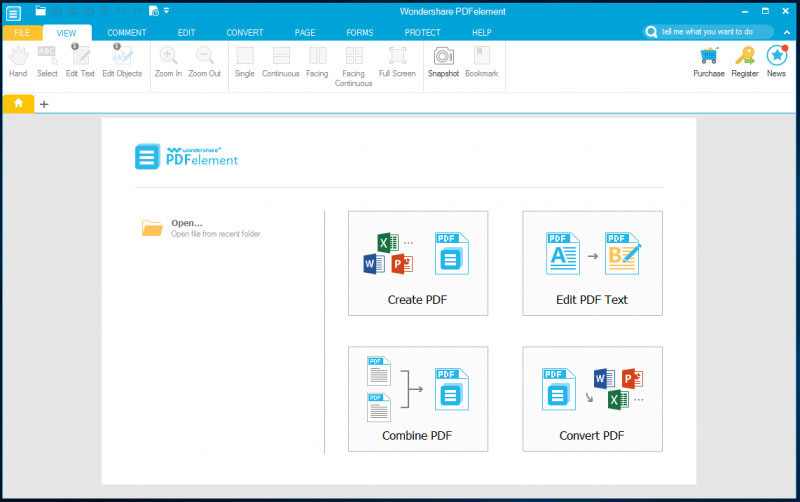Switch to the FORMS tab
Image resolution: width=800 pixels, height=502 pixels.
[360, 33]
